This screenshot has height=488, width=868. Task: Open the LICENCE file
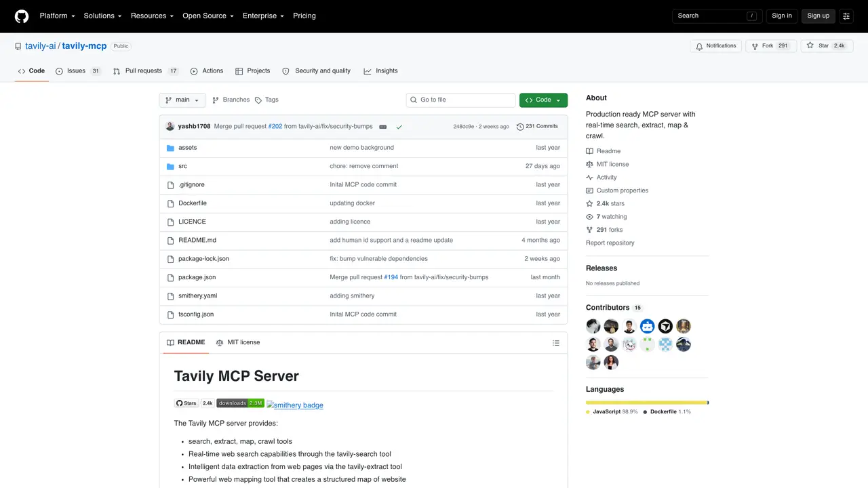click(192, 222)
